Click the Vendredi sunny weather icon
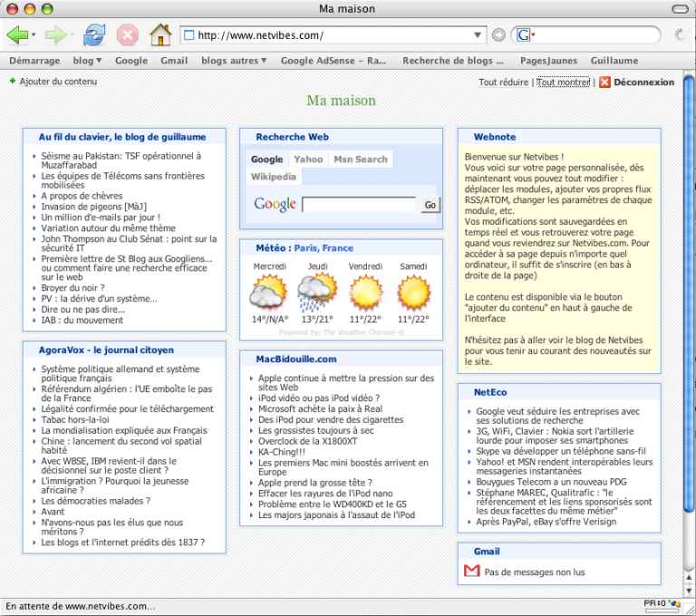Image resolution: width=696 pixels, height=616 pixels. point(366,292)
